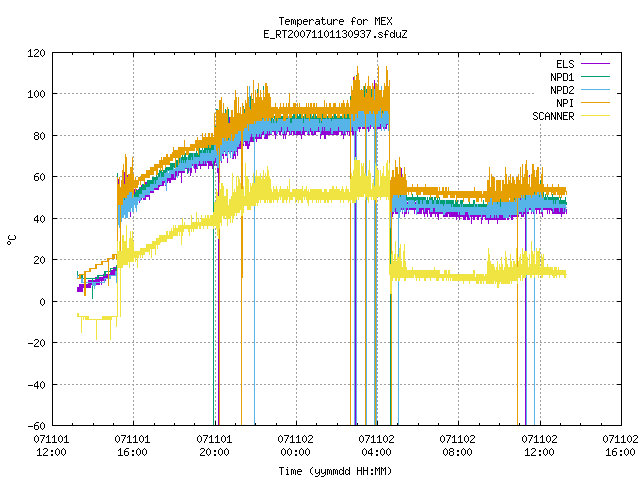Click the y-axis value 40
This screenshot has height=480, width=640.
pyautogui.click(x=40, y=219)
